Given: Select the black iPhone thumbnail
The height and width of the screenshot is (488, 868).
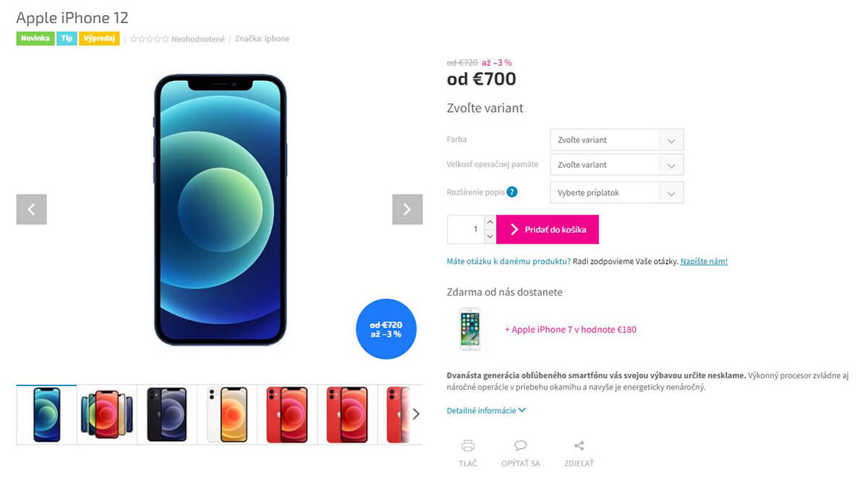Looking at the screenshot, I should click(x=167, y=414).
